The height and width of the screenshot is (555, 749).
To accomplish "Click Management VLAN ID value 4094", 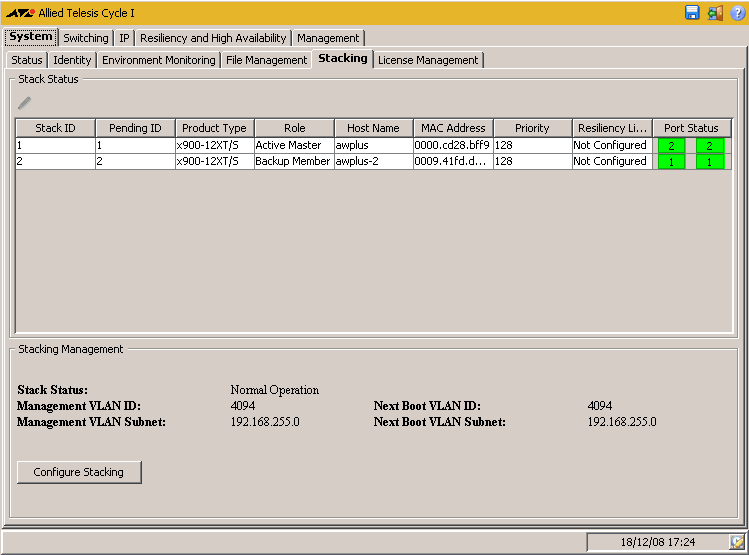I will tap(243, 406).
